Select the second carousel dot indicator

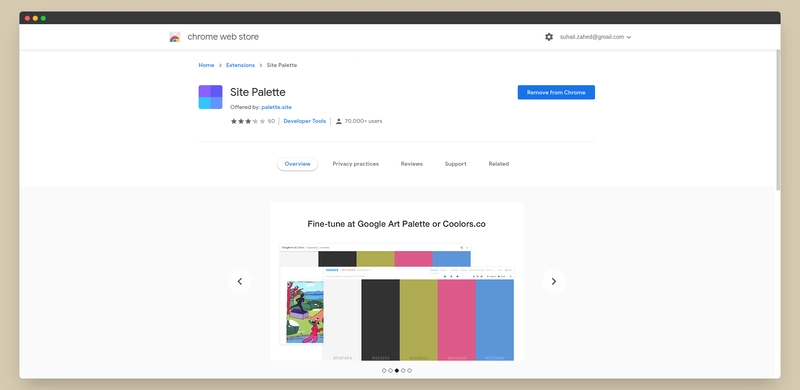(390, 371)
